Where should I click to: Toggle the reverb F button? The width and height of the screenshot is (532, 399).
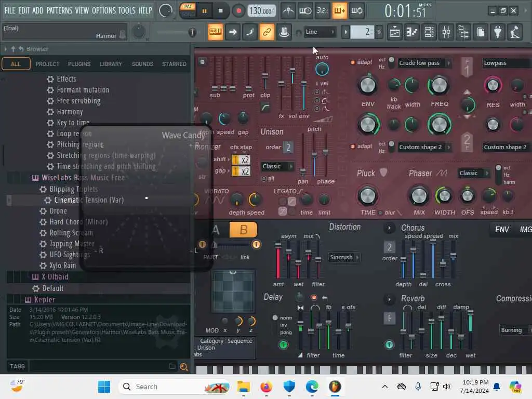coord(389,318)
